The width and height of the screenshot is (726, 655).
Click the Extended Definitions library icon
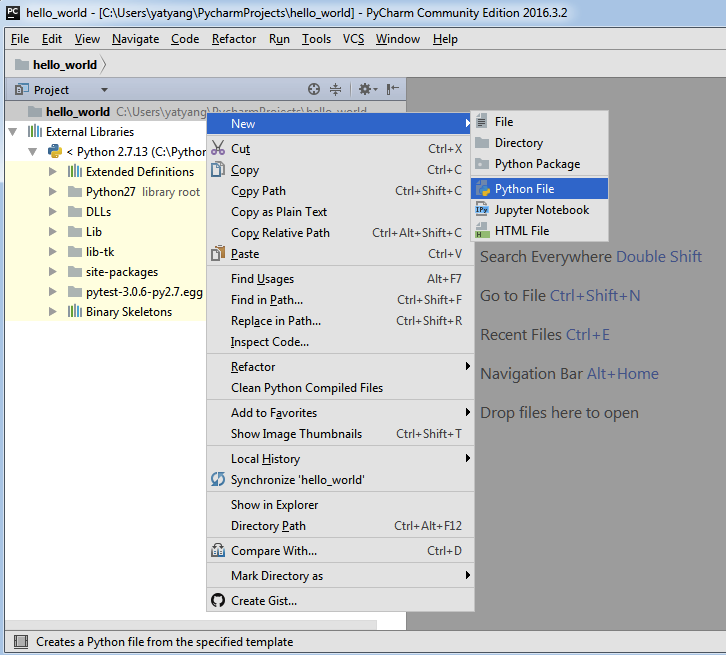pos(75,171)
